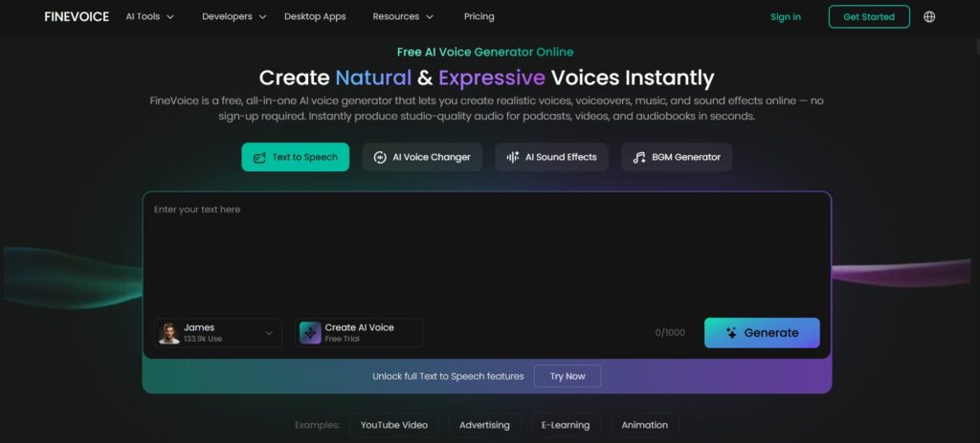The image size is (980, 443).
Task: Expand the AI Tools menu chevron
Action: [x=170, y=17]
